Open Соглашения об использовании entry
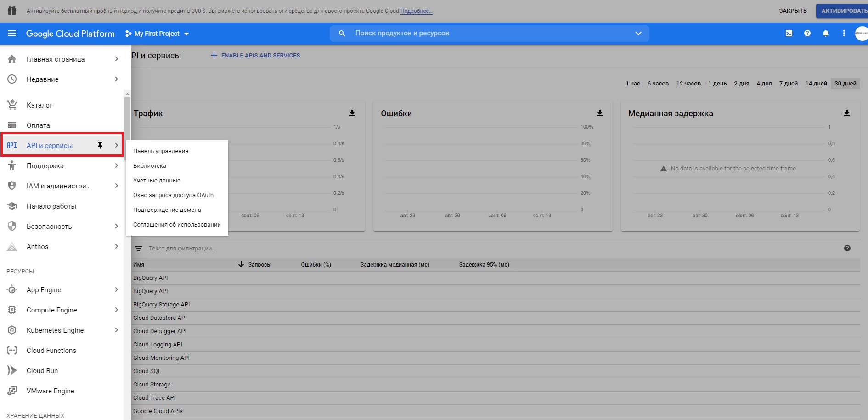This screenshot has height=420, width=868. click(177, 225)
